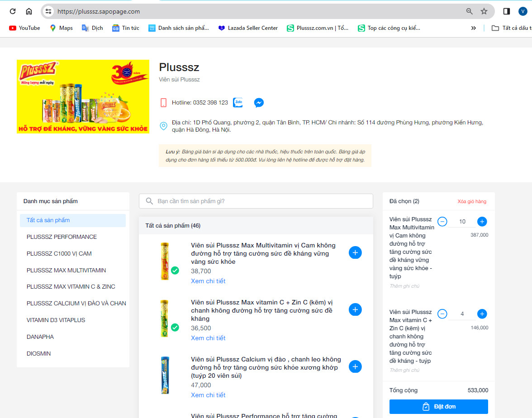View details of Plusssz Calcium vị đào product

click(208, 395)
